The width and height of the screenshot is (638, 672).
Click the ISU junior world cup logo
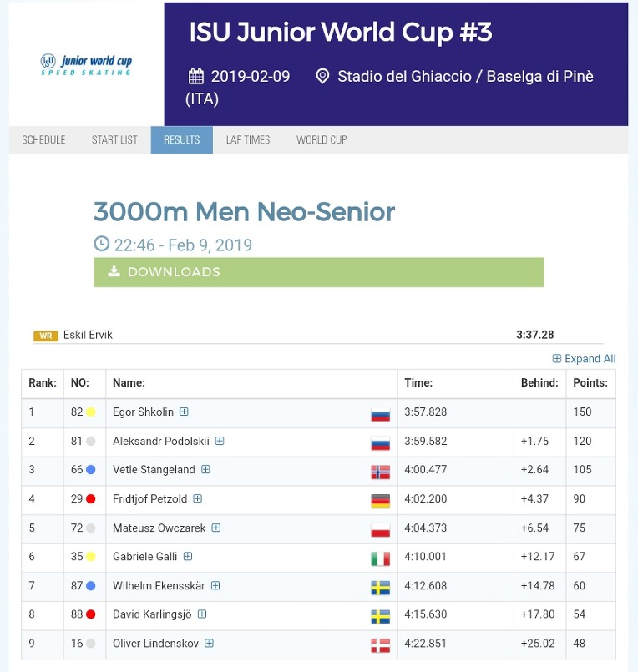(86, 65)
